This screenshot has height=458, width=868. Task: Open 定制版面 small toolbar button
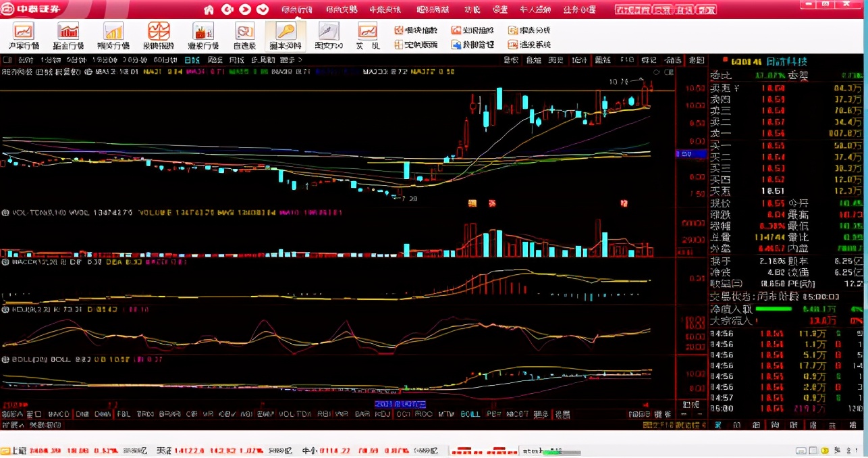pyautogui.click(x=416, y=45)
